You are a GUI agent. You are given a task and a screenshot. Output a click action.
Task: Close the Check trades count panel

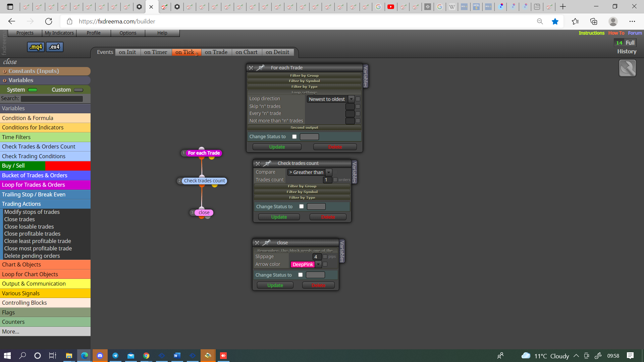point(258,164)
